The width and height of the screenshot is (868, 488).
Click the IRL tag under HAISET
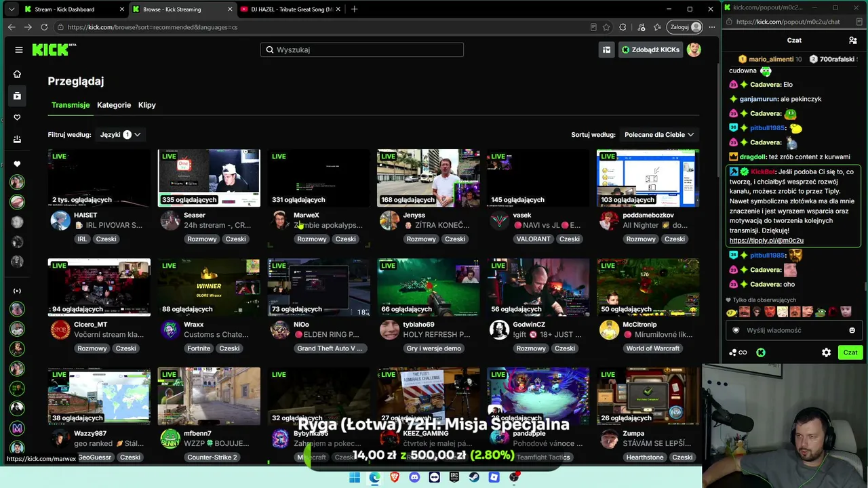(x=82, y=239)
